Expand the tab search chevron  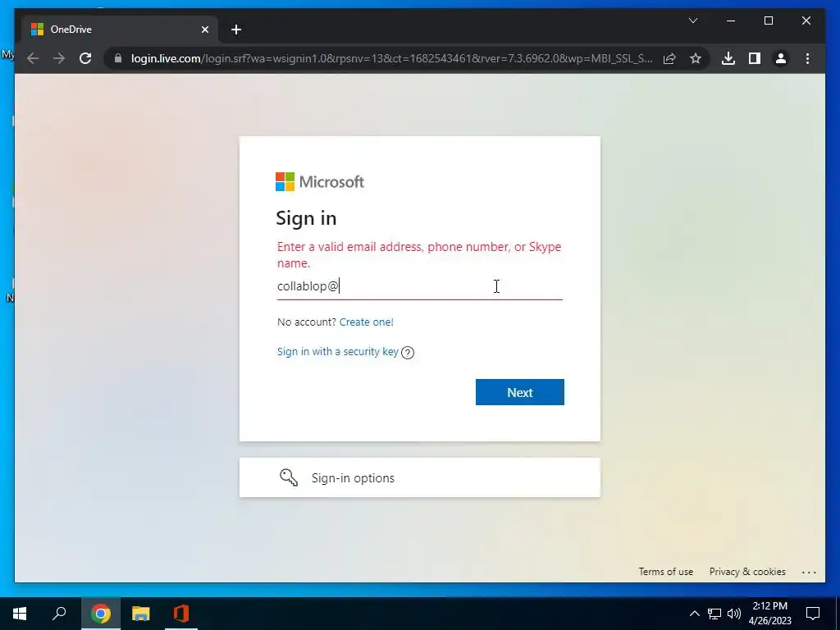click(692, 21)
